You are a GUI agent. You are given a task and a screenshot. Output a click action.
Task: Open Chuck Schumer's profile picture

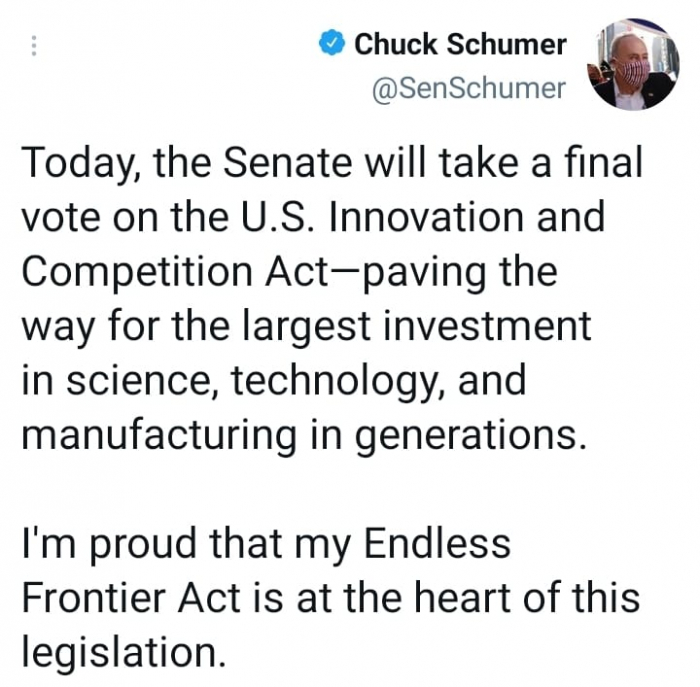632,62
